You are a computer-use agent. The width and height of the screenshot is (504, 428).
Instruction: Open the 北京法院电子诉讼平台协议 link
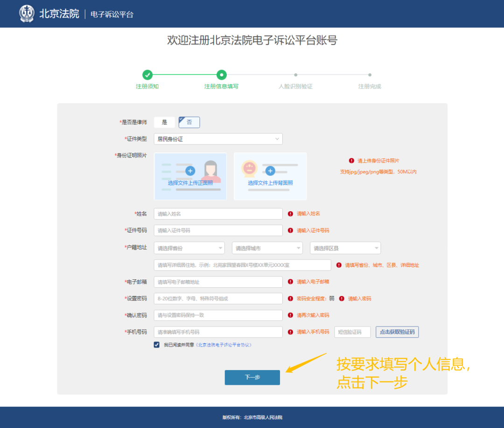click(x=224, y=345)
